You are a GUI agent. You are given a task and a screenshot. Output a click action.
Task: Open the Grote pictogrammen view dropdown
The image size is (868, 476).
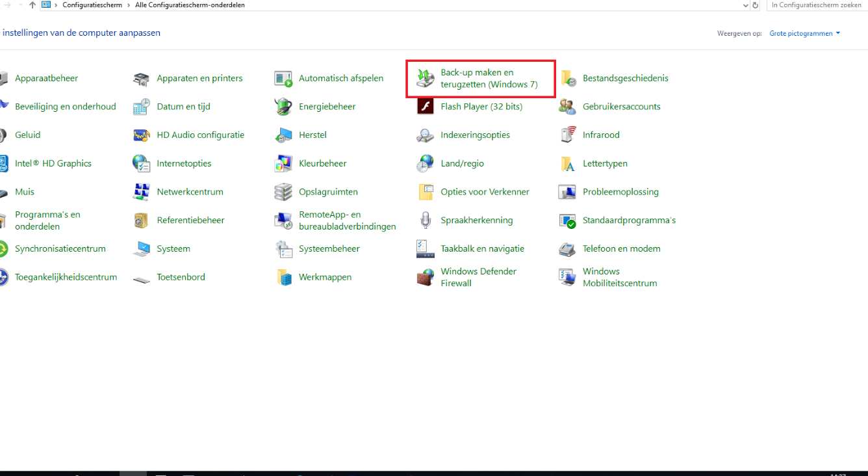(x=804, y=33)
